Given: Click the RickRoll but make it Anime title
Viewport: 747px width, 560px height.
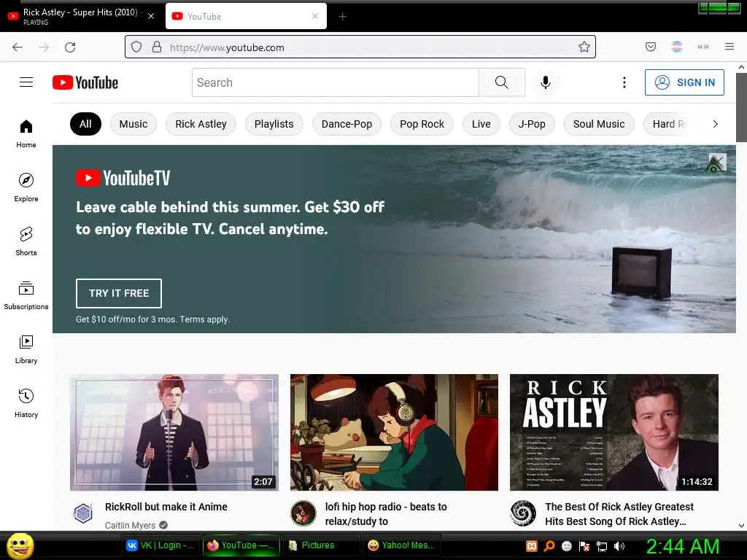Looking at the screenshot, I should [x=166, y=507].
